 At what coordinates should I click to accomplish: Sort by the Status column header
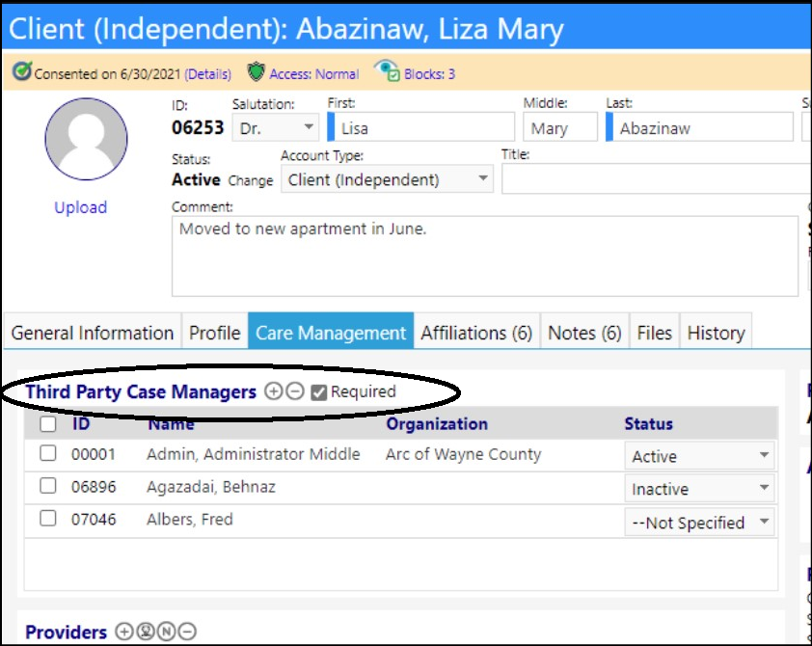pyautogui.click(x=649, y=423)
